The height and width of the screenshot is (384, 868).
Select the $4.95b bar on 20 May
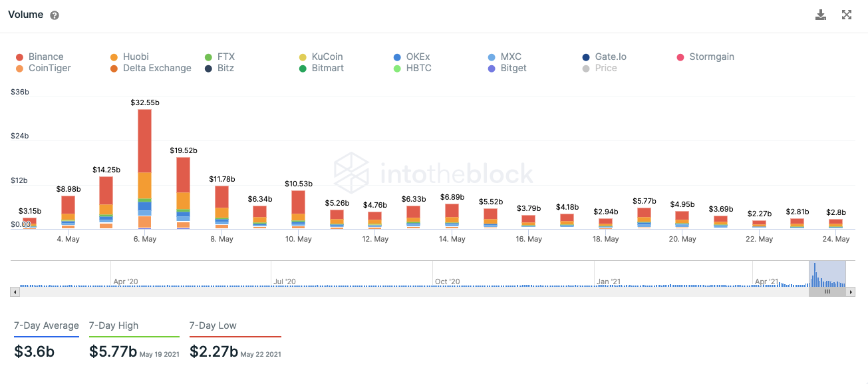pos(682,220)
